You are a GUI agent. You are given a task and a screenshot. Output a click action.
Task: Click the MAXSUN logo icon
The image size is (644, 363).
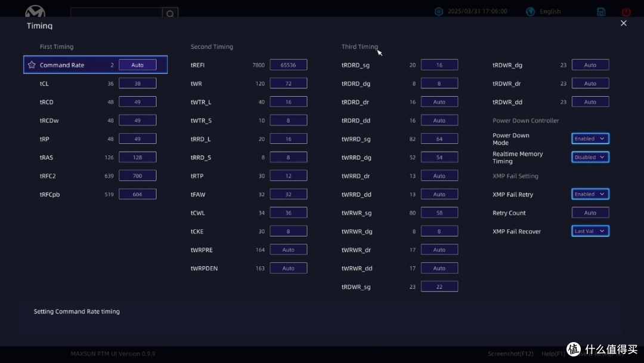tap(35, 11)
